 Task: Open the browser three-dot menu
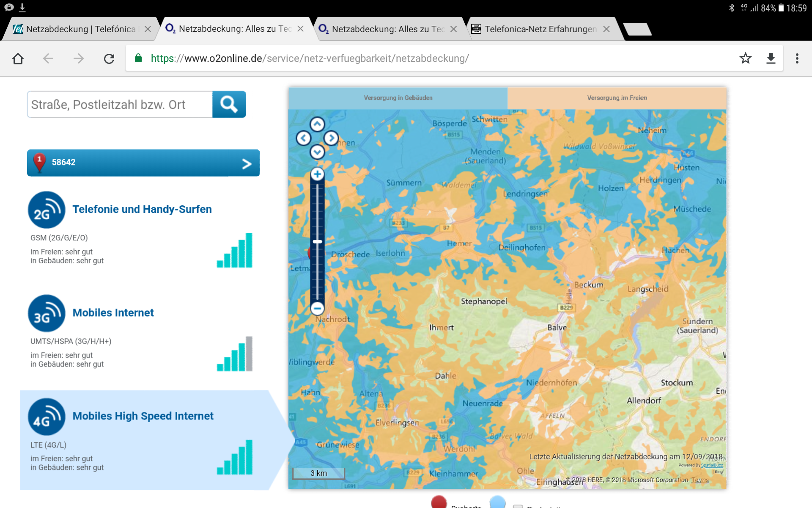pyautogui.click(x=797, y=58)
